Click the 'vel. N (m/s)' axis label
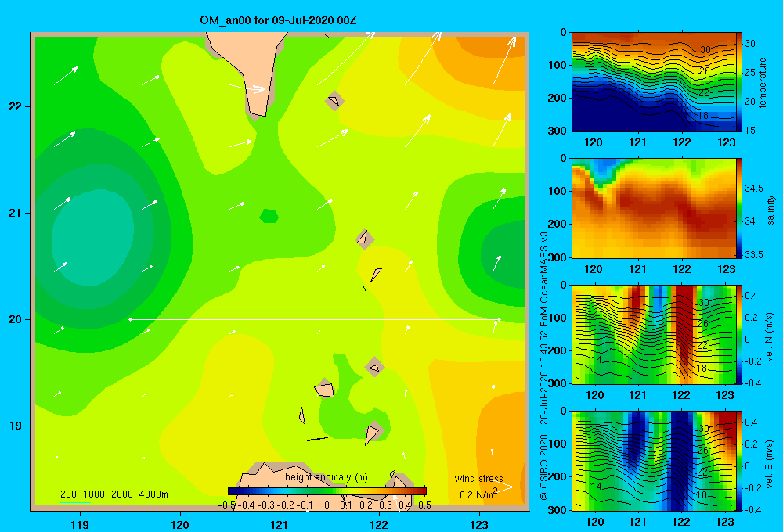This screenshot has width=783, height=532. [x=770, y=337]
